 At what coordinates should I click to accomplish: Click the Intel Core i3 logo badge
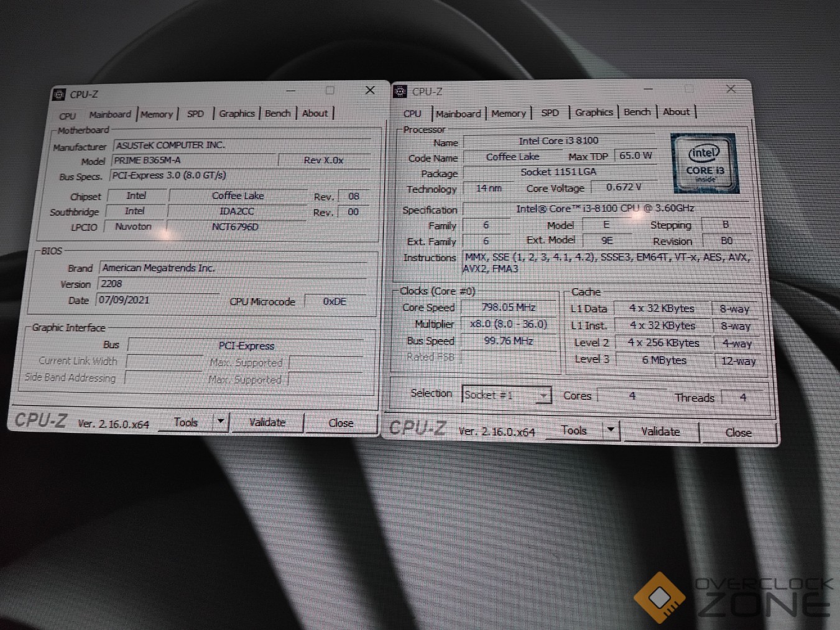pyautogui.click(x=704, y=163)
